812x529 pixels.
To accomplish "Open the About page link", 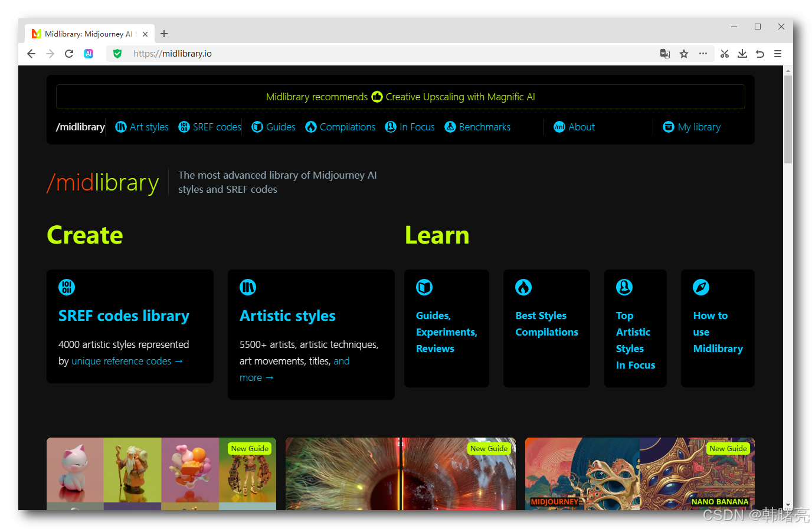I will tap(574, 127).
